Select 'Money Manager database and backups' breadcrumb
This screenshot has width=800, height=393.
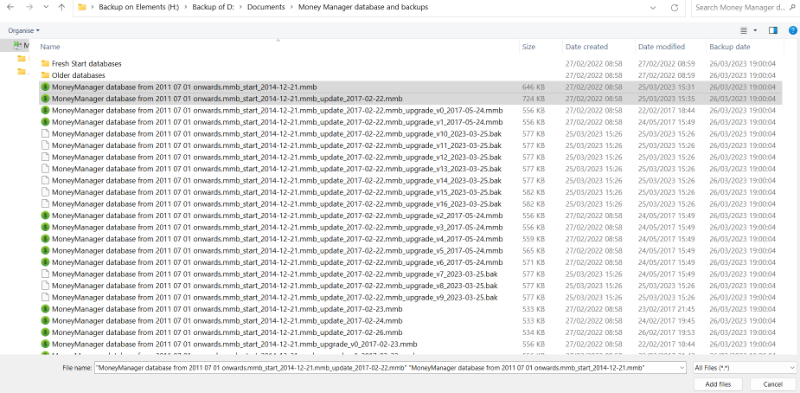click(363, 8)
